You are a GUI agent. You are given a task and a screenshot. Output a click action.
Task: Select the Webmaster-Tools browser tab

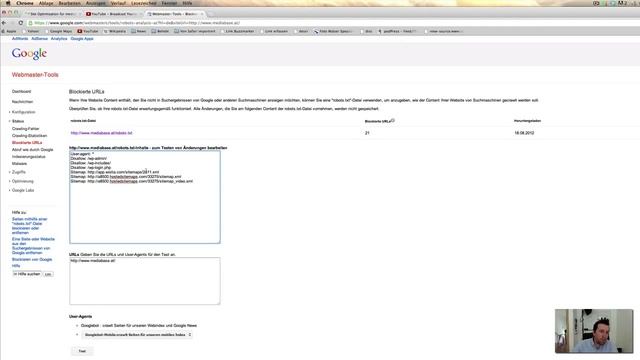(x=175, y=14)
